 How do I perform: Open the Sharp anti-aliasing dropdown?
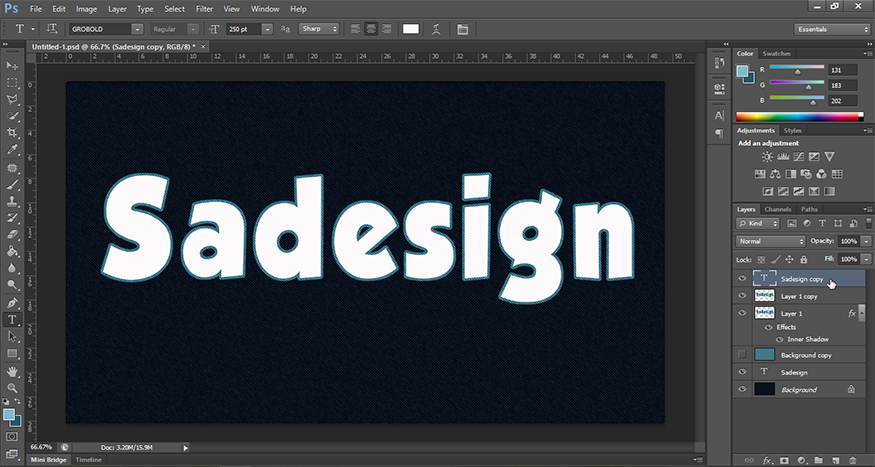click(319, 29)
